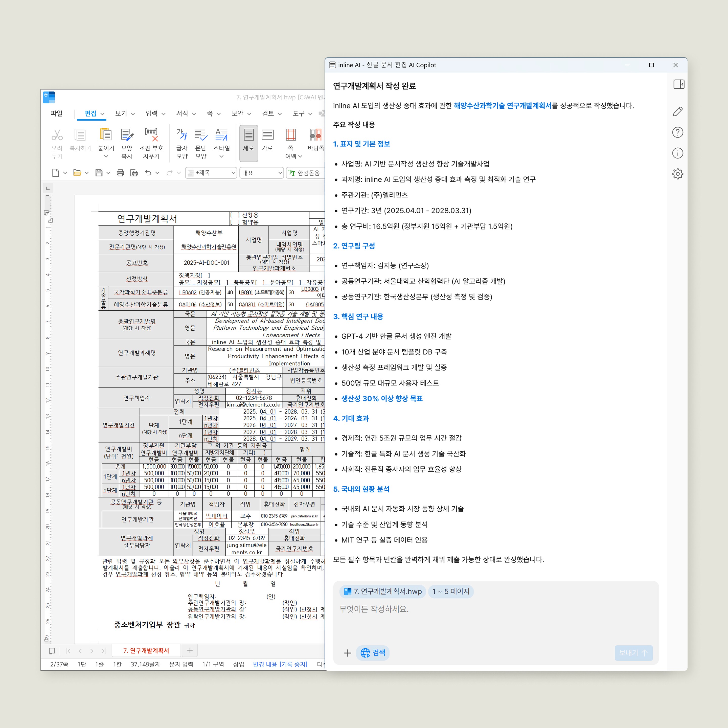728x728 pixels.
Task: Open settings gear in inline AI
Action: (677, 174)
